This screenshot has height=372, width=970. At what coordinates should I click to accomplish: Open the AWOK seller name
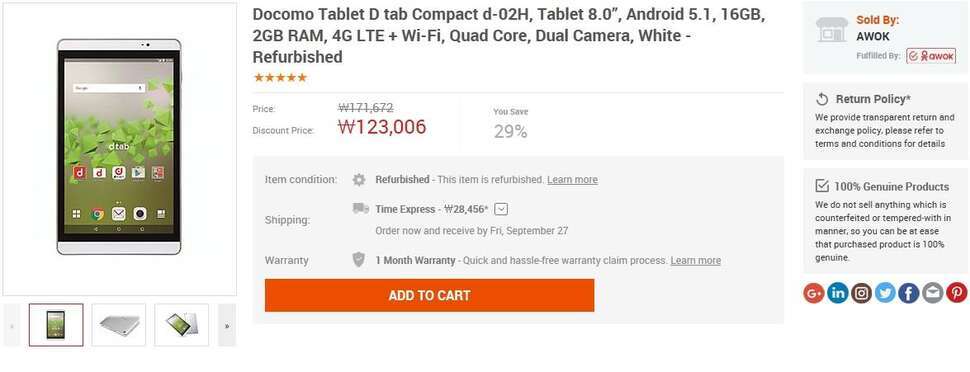(873, 37)
